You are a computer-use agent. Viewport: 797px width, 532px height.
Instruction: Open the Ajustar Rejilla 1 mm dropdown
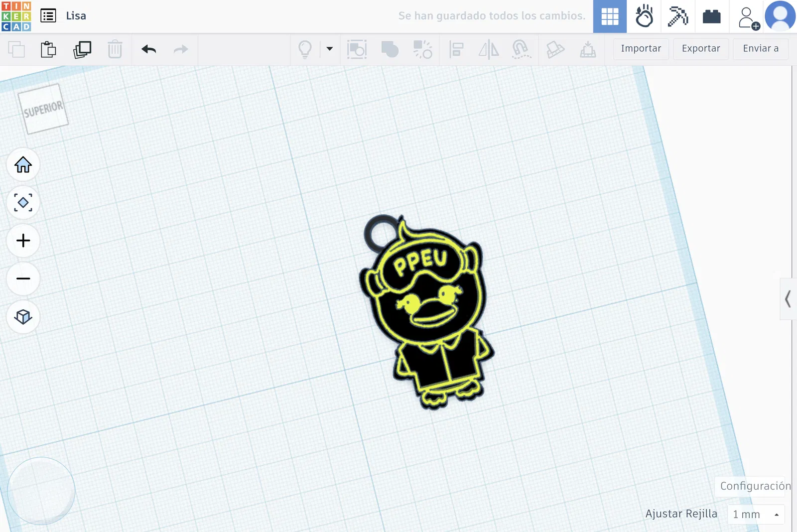[x=756, y=515]
